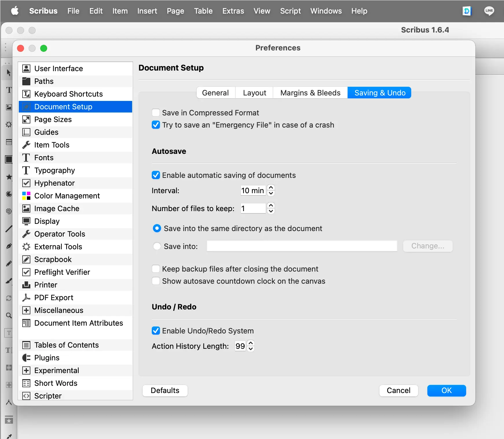Select the PDF Export icon
Image resolution: width=504 pixels, height=439 pixels.
point(26,298)
